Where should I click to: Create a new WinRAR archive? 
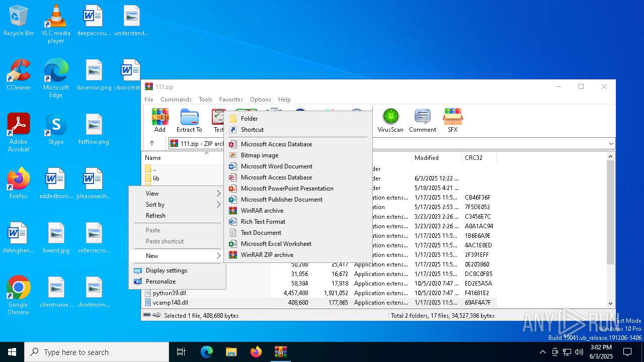point(298,211)
